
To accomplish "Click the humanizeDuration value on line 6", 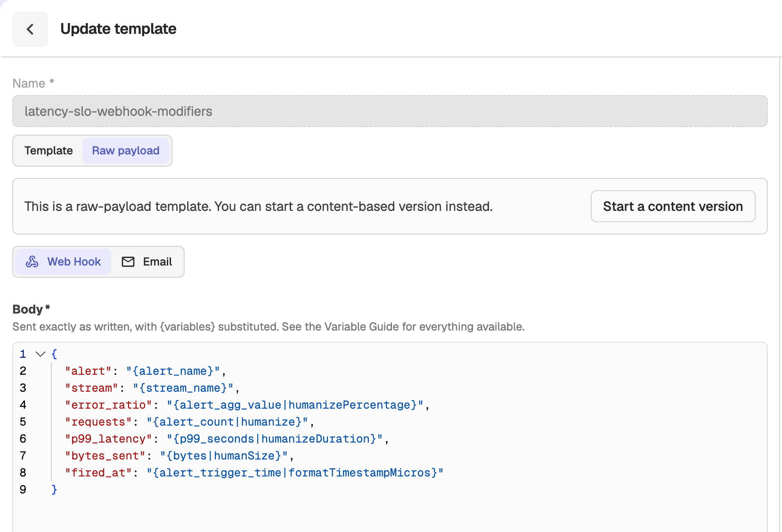I will (x=275, y=439).
